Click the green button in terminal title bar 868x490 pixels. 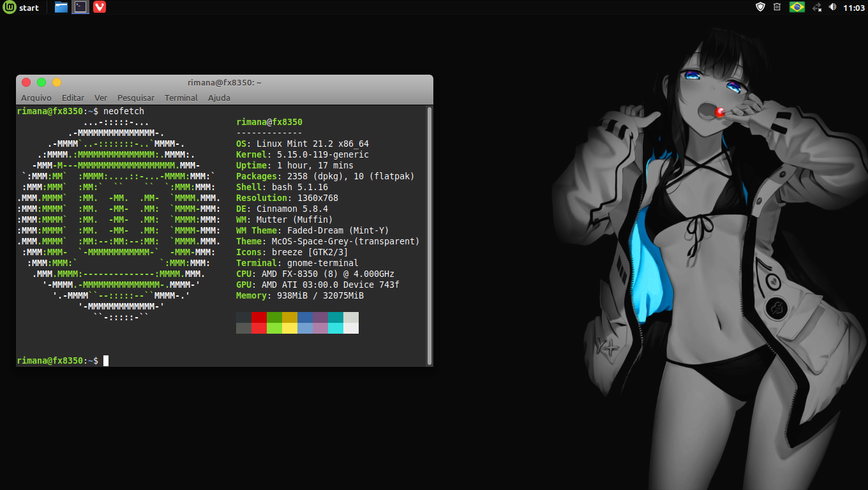[x=41, y=82]
